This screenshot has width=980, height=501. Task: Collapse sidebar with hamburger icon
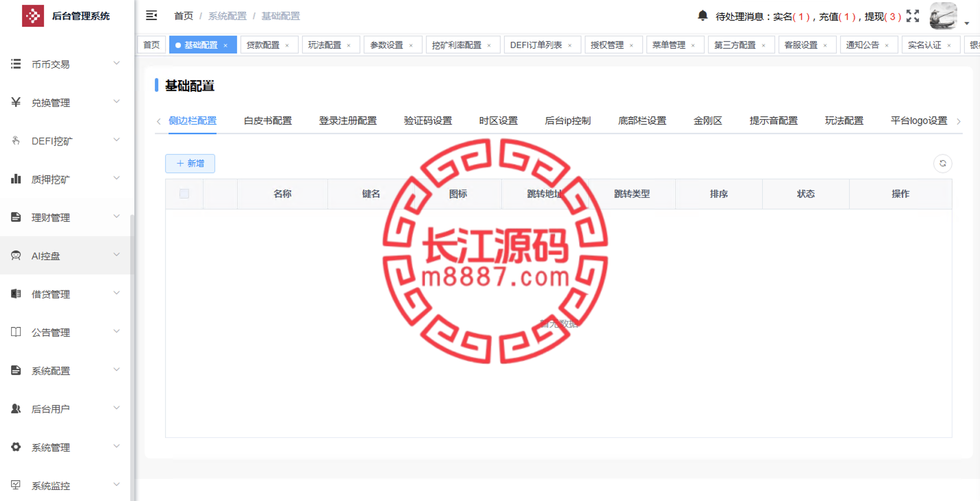click(151, 16)
